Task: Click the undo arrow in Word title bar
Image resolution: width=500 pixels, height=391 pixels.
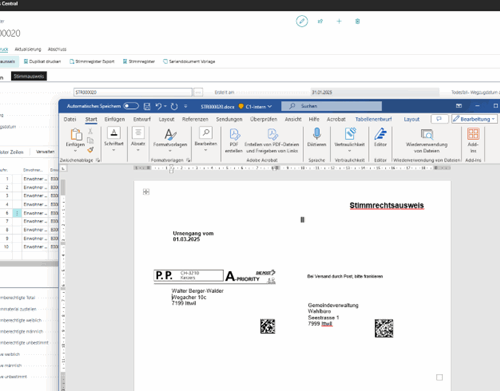Action: [x=159, y=106]
